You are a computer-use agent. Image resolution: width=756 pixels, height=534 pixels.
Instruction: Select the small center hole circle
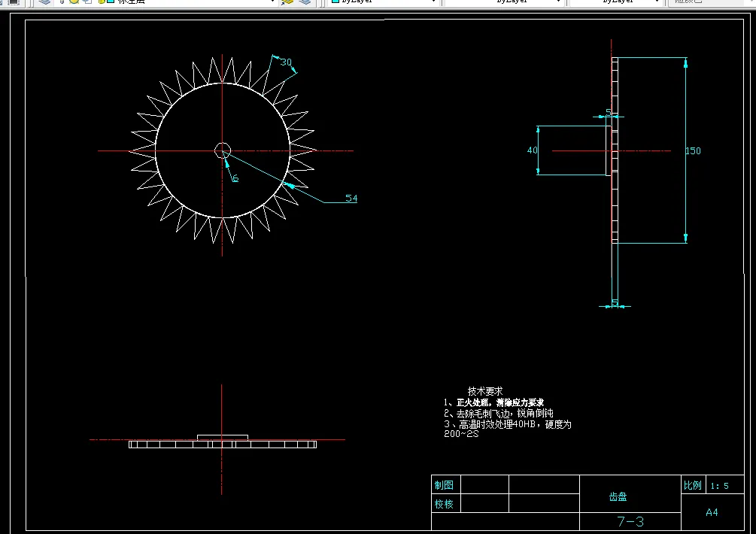(222, 150)
